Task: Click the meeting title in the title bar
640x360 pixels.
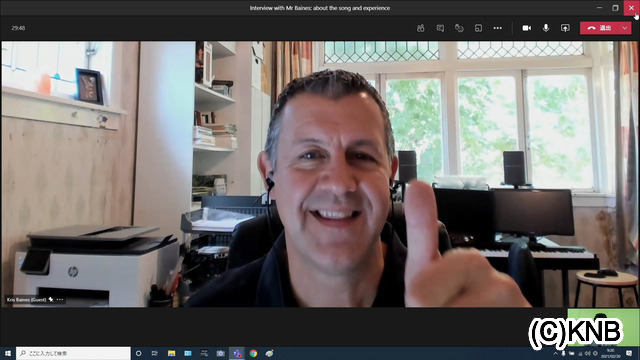Action: [x=320, y=8]
